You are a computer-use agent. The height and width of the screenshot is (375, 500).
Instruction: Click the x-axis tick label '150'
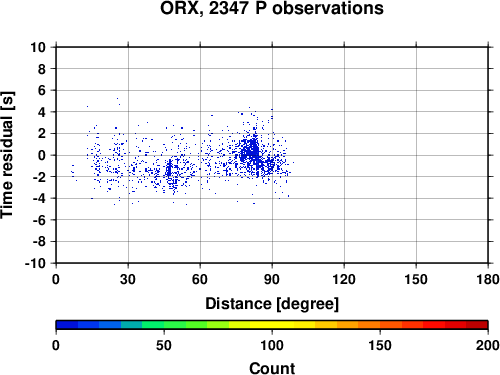416,279
